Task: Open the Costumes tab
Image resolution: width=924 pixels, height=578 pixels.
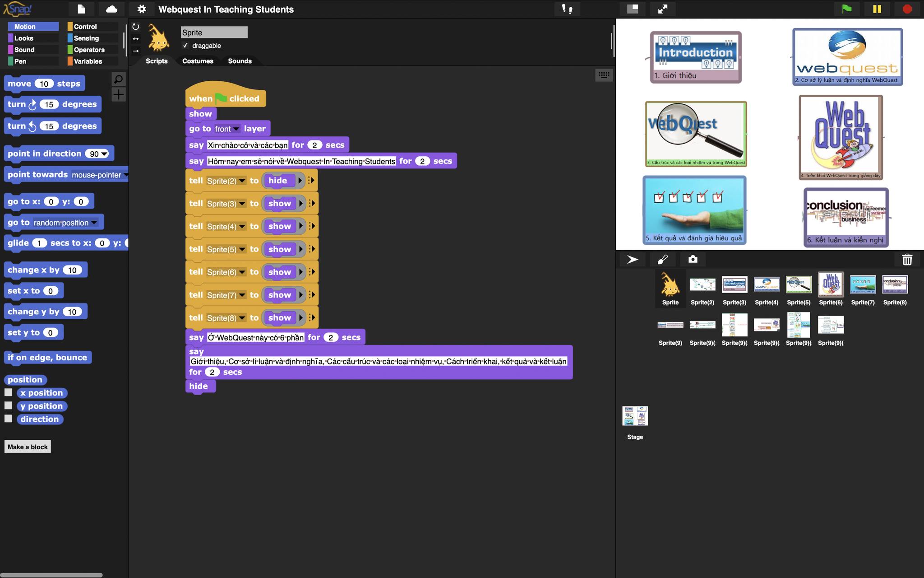Action: (198, 61)
